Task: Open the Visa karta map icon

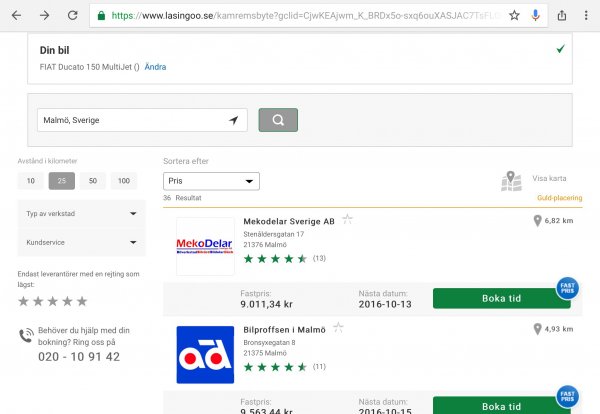Action: (x=512, y=180)
